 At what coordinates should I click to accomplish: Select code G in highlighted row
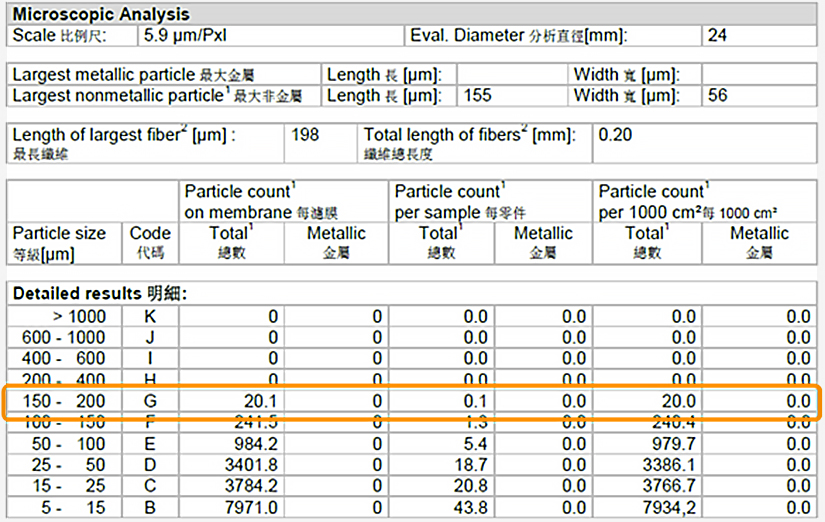pos(150,401)
